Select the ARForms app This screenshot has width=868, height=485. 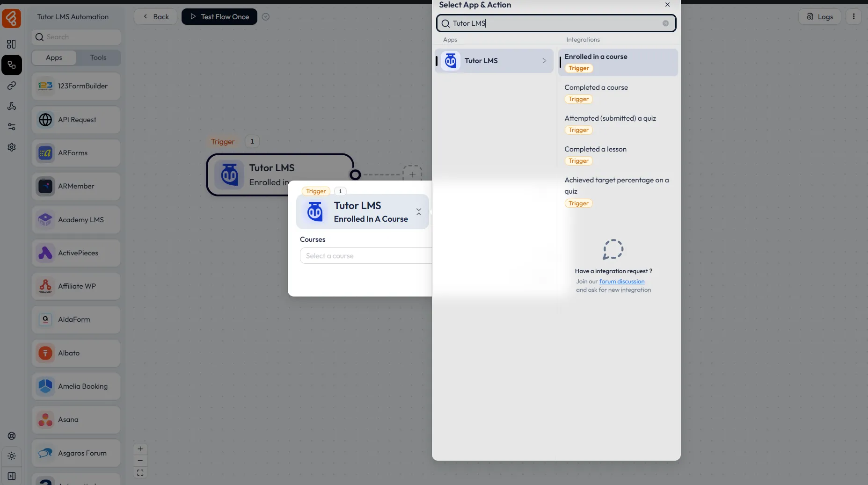click(x=76, y=153)
